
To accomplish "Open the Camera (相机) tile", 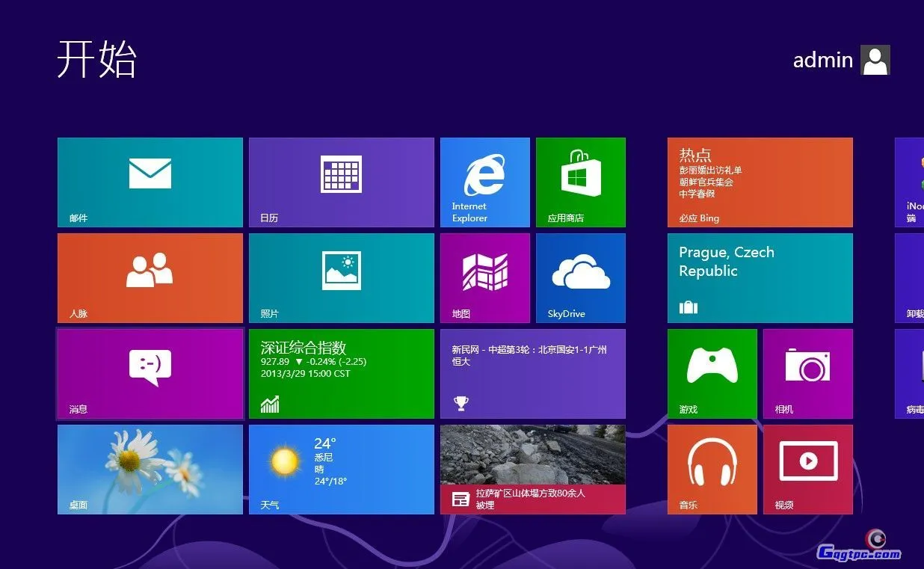I will pos(807,373).
